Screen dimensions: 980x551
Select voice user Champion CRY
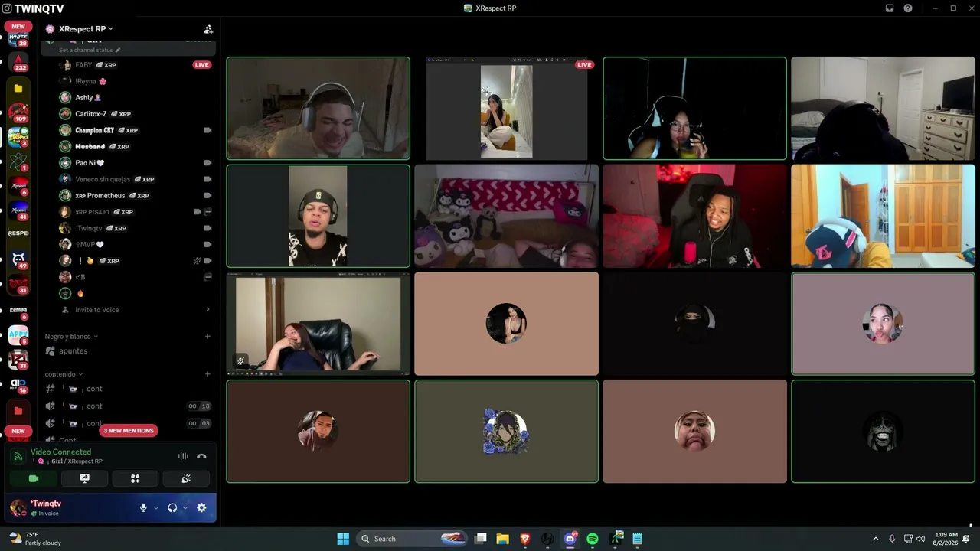pyautogui.click(x=129, y=130)
